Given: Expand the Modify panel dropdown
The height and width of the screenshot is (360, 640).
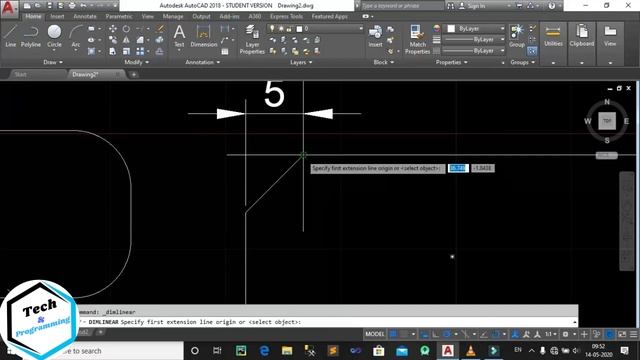Looking at the screenshot, I should pyautogui.click(x=137, y=62).
